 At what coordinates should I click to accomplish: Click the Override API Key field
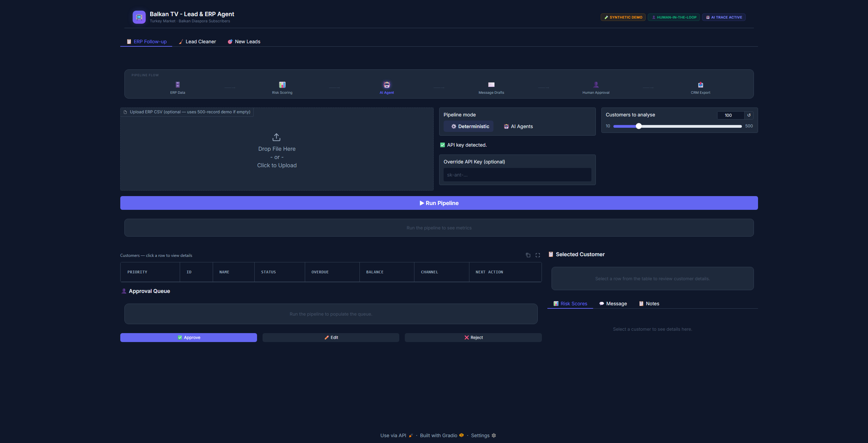click(x=517, y=175)
